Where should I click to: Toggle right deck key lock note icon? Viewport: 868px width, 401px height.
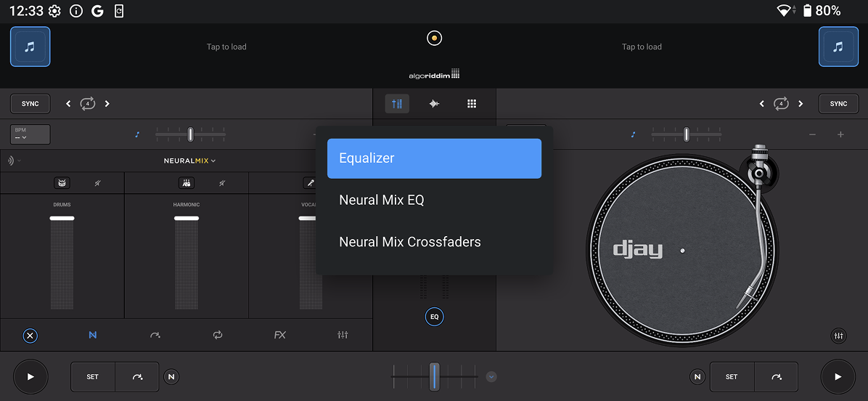(x=634, y=134)
